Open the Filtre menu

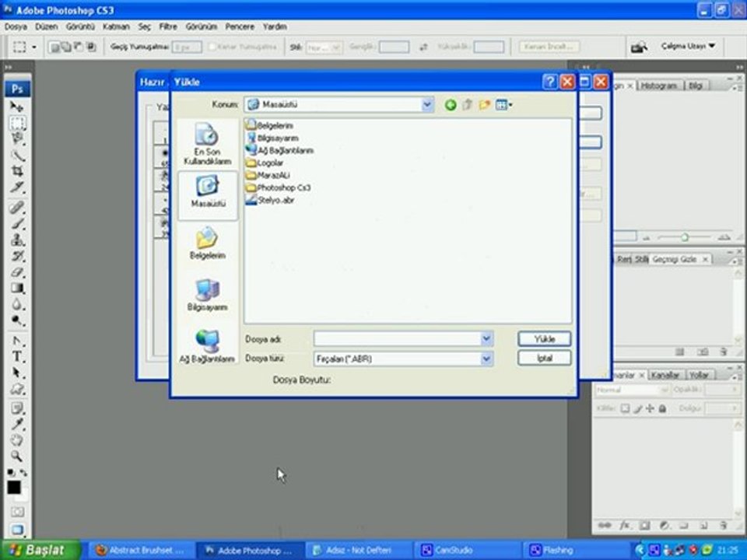pos(168,26)
